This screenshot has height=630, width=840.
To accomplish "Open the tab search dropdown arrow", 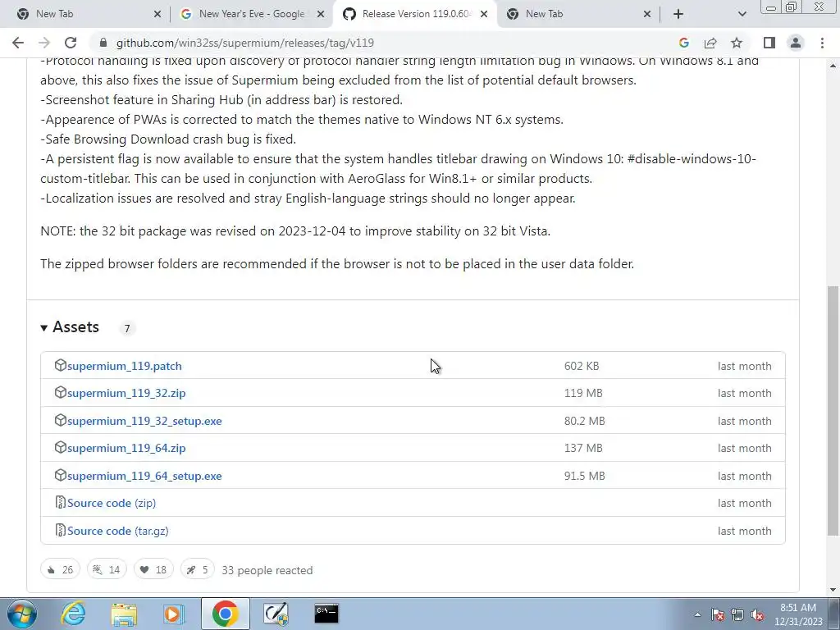I will 742,15.
